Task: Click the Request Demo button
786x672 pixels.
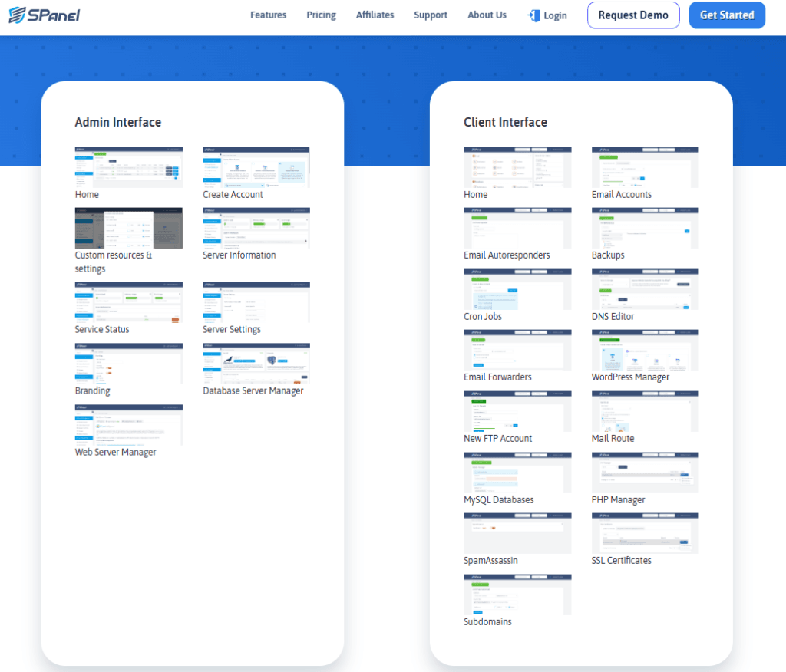Action: pyautogui.click(x=633, y=15)
